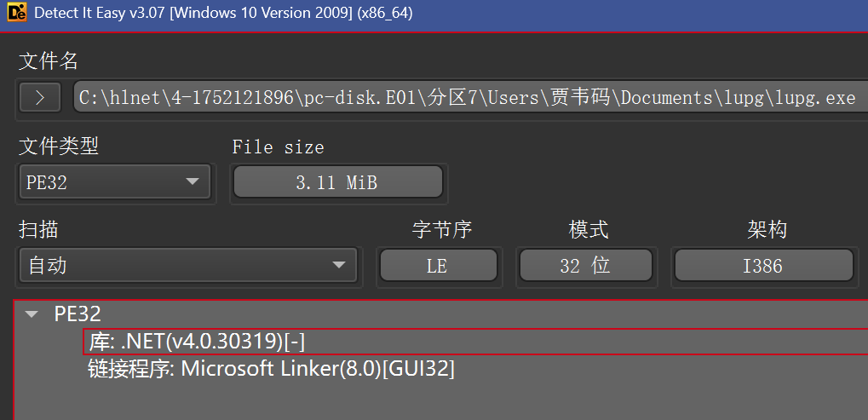Collapse the PE32 tree node triangle

[x=32, y=314]
